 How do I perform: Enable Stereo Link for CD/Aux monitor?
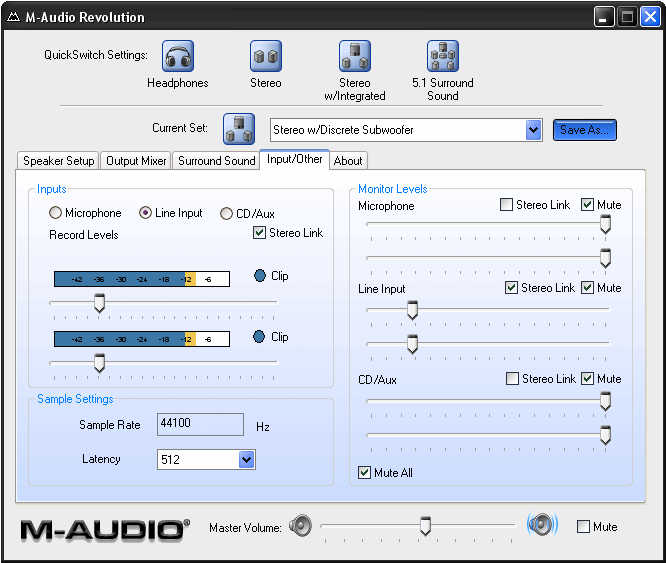(x=512, y=378)
